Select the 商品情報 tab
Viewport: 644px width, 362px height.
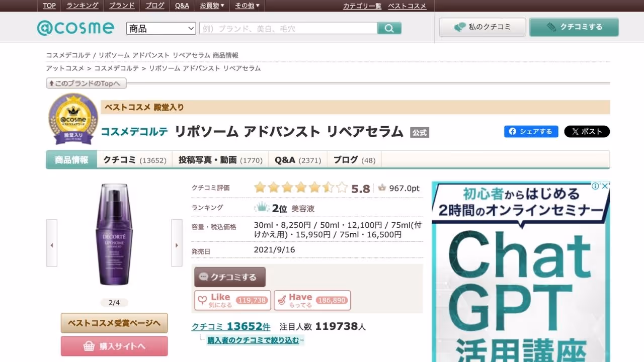coord(71,160)
